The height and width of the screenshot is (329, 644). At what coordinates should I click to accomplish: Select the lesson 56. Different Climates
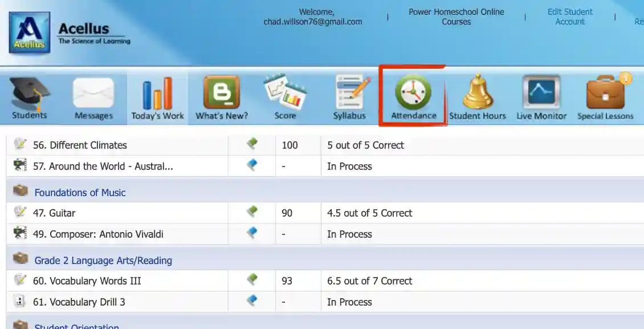coord(80,145)
